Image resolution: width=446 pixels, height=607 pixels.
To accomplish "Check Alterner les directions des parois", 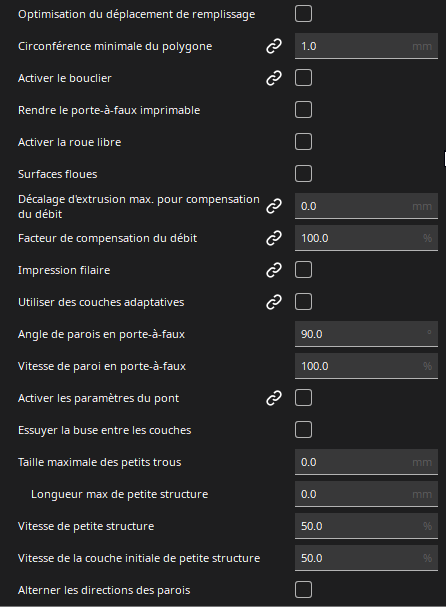I will click(304, 590).
